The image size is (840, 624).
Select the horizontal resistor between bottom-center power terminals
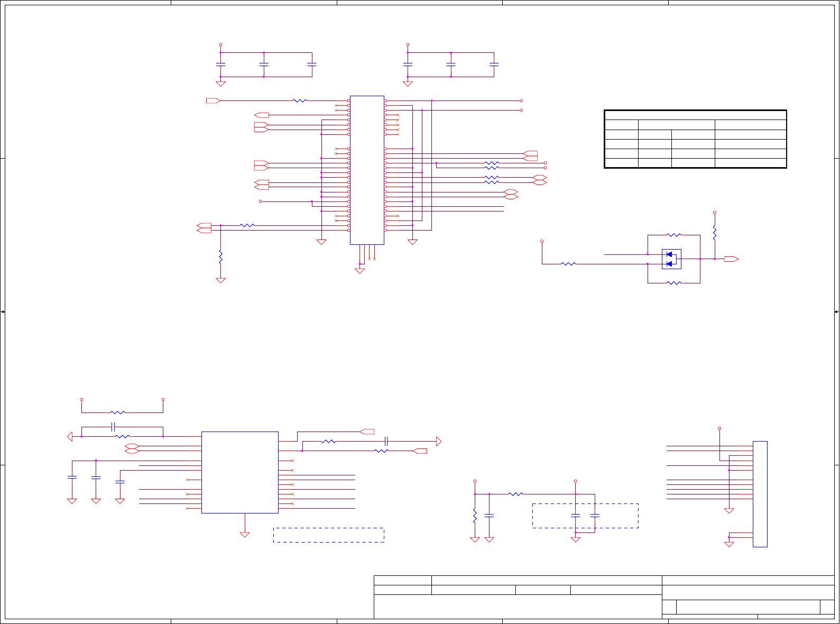click(515, 494)
